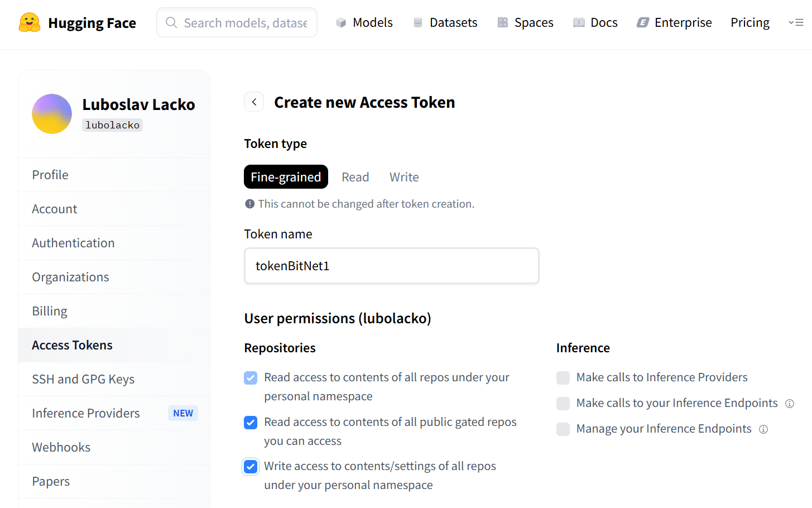Select the Write token type
The image size is (812, 508).
404,177
